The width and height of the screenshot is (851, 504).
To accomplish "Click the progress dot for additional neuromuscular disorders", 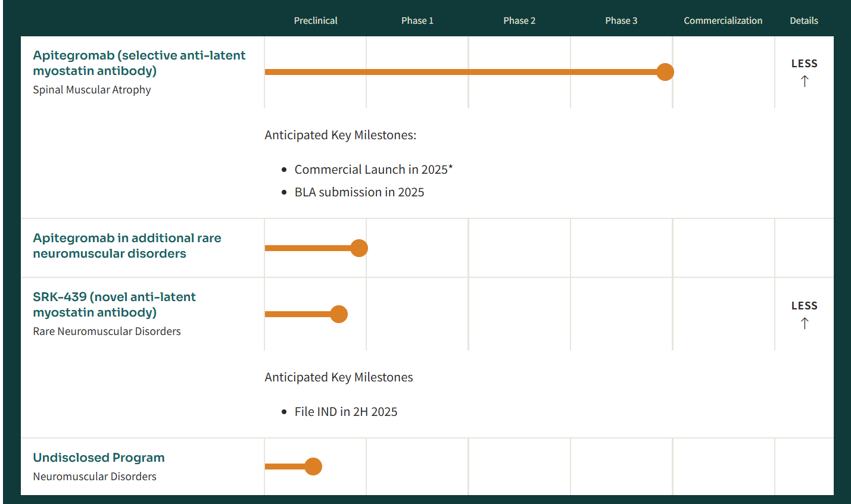I will (x=359, y=248).
